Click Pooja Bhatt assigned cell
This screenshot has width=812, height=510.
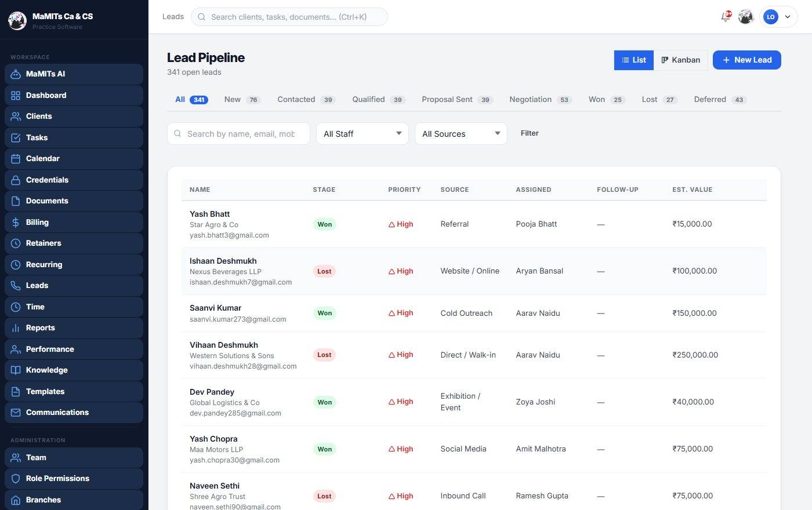coord(536,224)
